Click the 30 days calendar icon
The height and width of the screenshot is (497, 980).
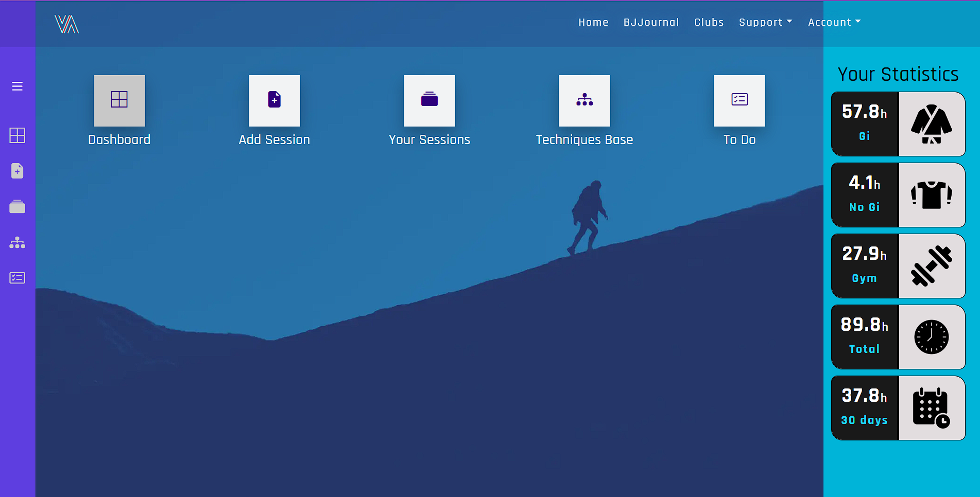[932, 408]
